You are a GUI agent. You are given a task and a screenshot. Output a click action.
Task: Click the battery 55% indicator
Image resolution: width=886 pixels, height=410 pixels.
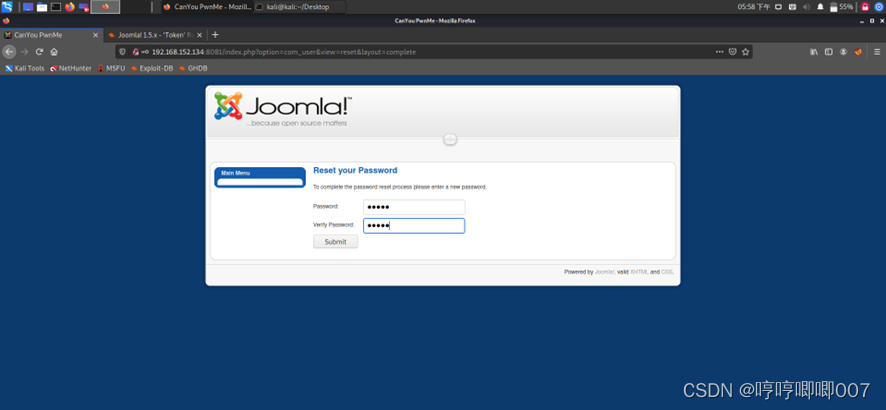(841, 7)
